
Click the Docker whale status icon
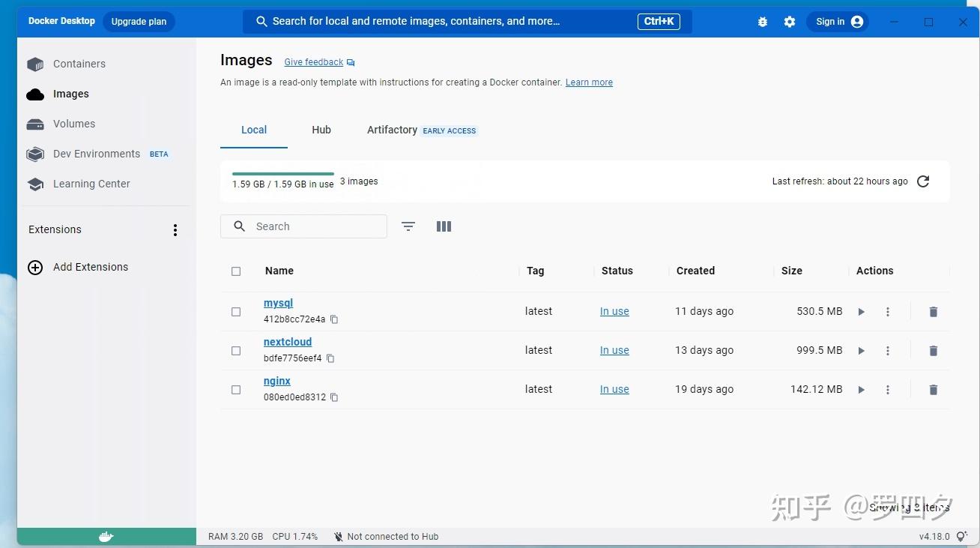106,537
